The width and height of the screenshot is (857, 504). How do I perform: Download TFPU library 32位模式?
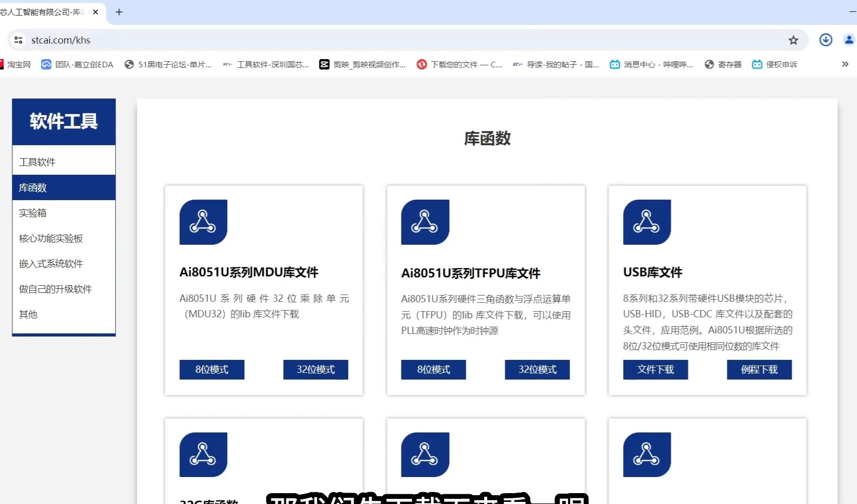pyautogui.click(x=537, y=369)
